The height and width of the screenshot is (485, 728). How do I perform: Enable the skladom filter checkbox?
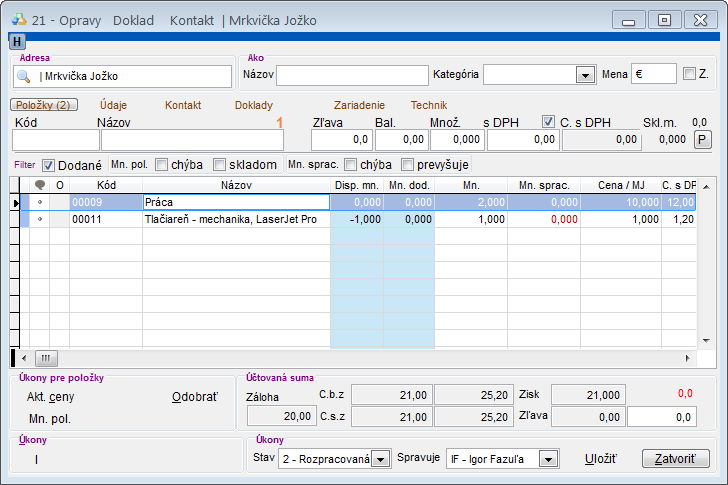(x=221, y=164)
